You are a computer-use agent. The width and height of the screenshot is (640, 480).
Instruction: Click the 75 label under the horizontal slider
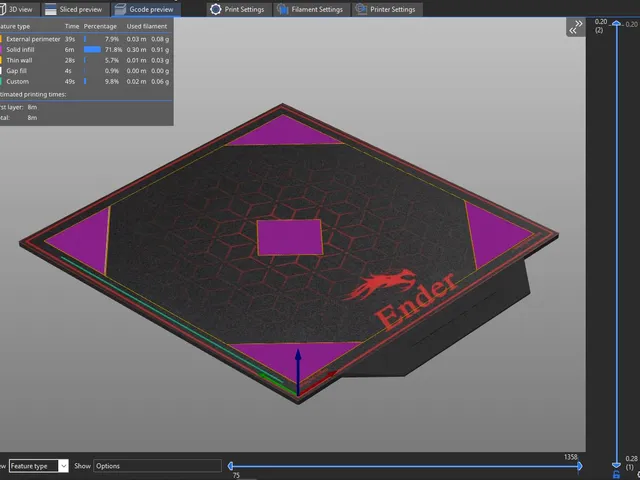coord(236,476)
